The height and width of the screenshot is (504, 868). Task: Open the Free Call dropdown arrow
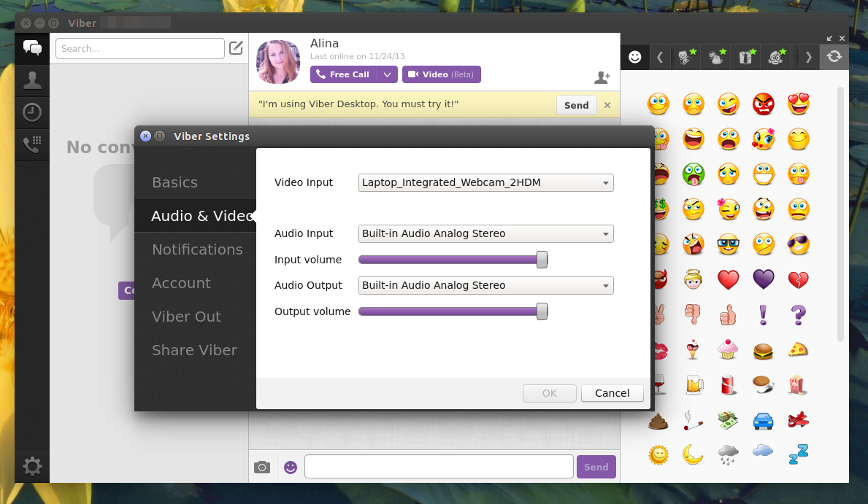[x=388, y=74]
